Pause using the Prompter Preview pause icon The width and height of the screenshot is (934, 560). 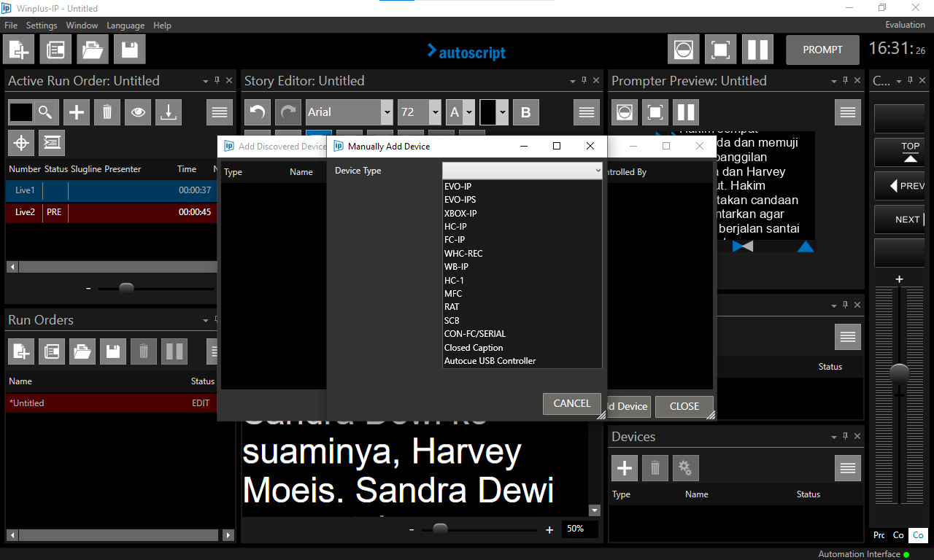coord(686,112)
